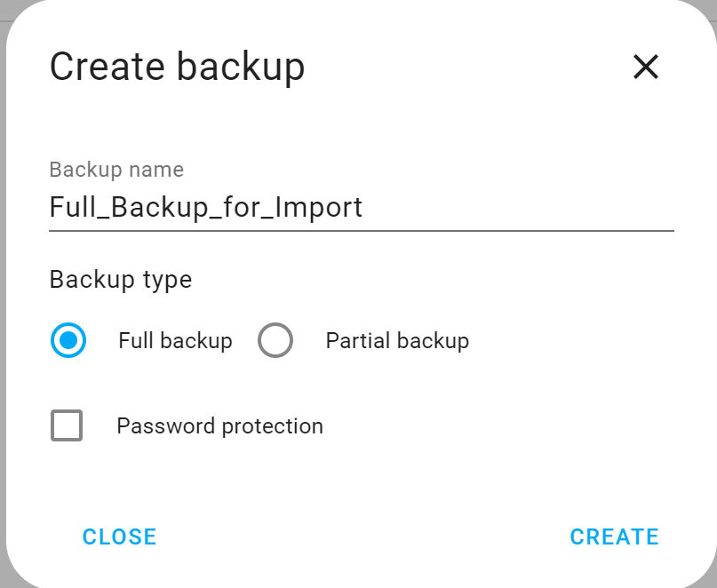Click the "Create backup" dialog title
This screenshot has width=717, height=588.
(177, 68)
